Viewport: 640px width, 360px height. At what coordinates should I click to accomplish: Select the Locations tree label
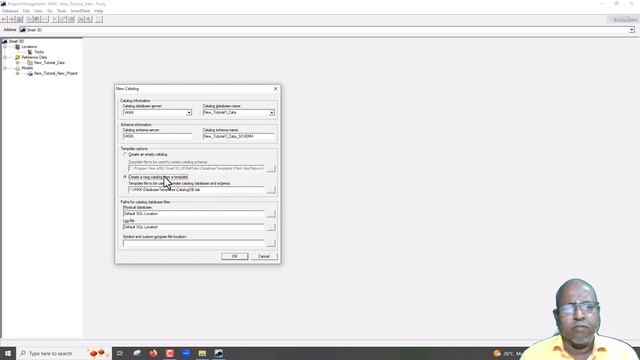pos(29,47)
